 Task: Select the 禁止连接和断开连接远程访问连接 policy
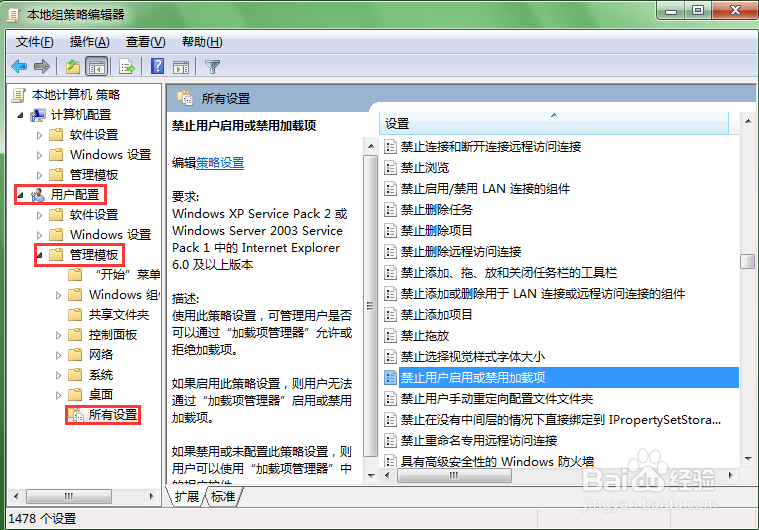click(491, 147)
